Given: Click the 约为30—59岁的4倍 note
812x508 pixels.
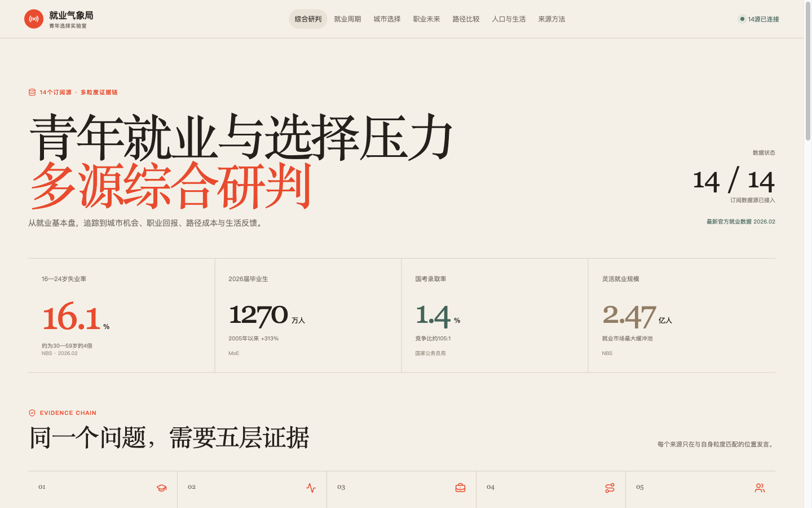Looking at the screenshot, I should pyautogui.click(x=67, y=346).
